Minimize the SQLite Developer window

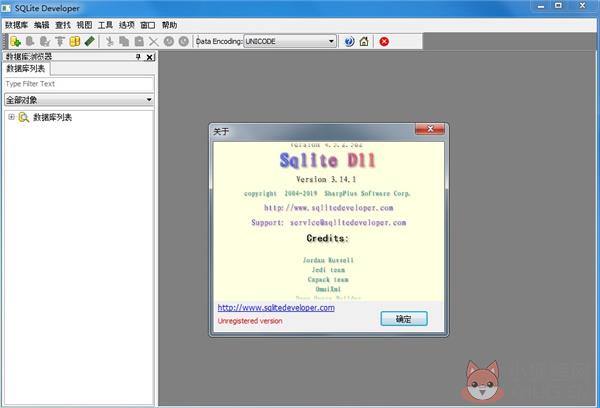[541, 6]
